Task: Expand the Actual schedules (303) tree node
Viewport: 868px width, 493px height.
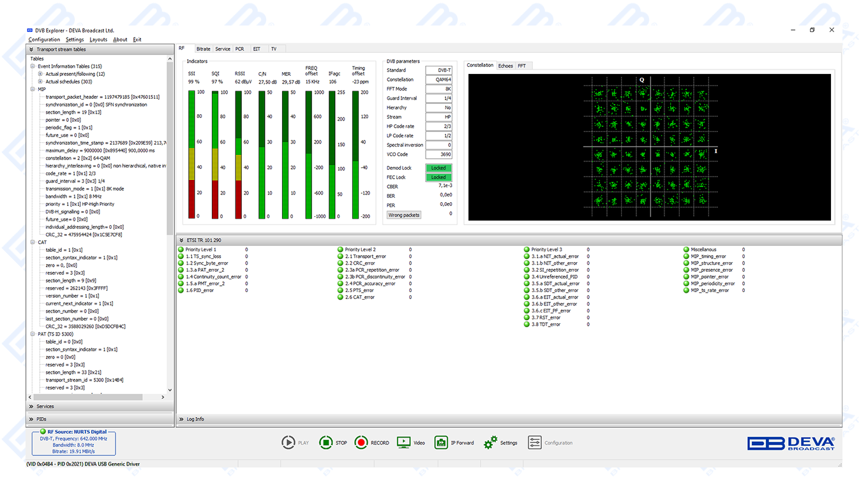Action: 40,82
